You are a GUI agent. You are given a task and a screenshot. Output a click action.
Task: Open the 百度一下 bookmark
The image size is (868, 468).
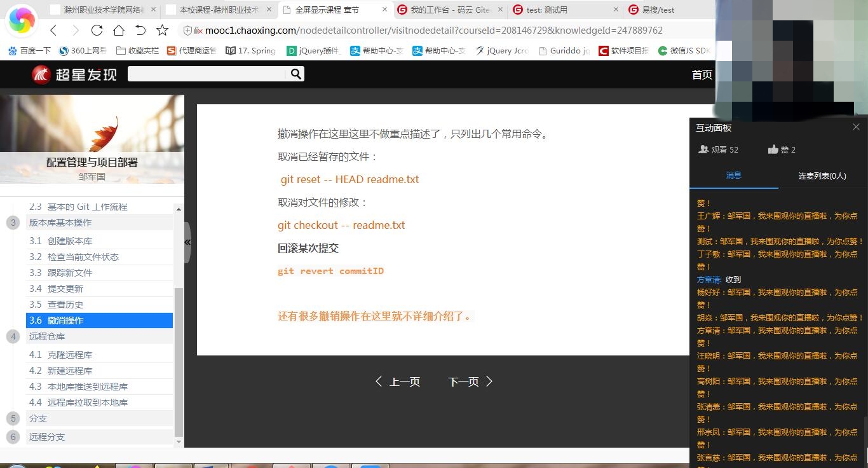click(29, 50)
